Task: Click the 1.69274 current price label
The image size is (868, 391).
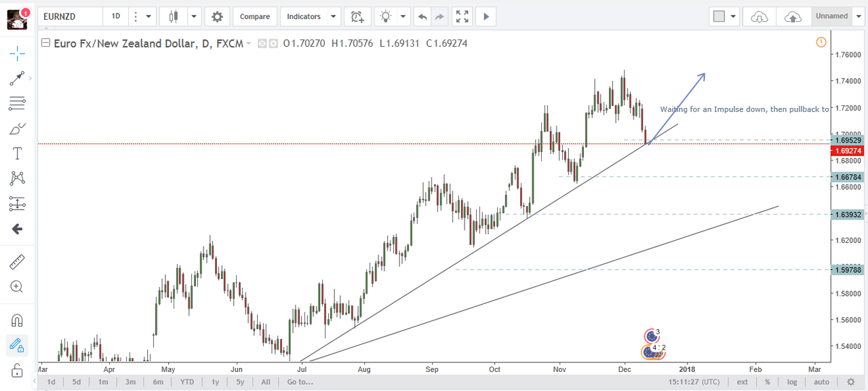Action: click(x=848, y=151)
